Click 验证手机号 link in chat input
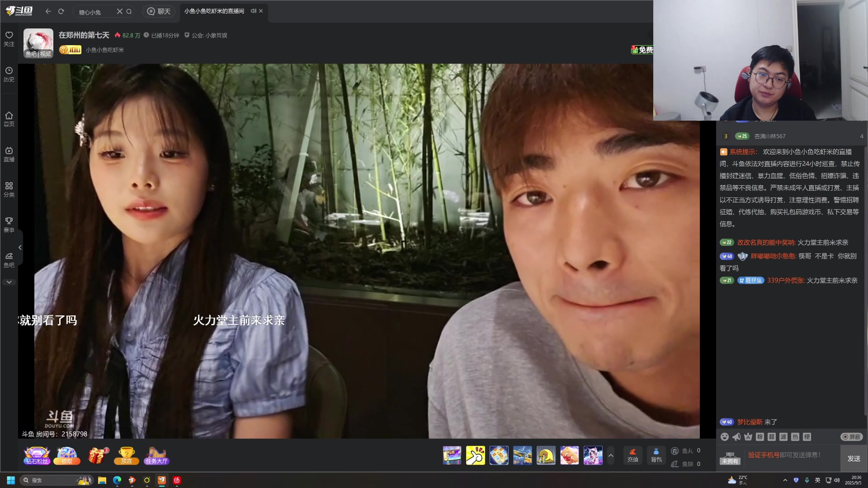Image resolution: width=868 pixels, height=488 pixels. [x=764, y=455]
